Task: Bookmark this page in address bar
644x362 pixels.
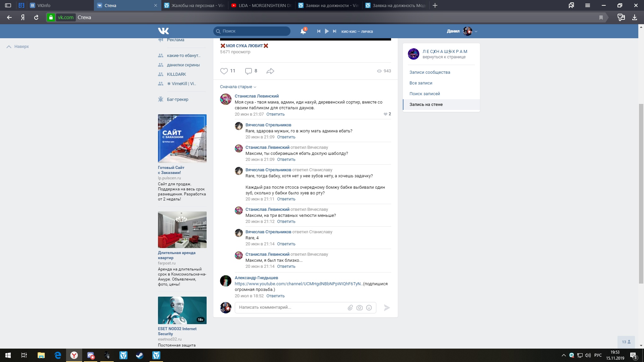Action: pos(601,17)
